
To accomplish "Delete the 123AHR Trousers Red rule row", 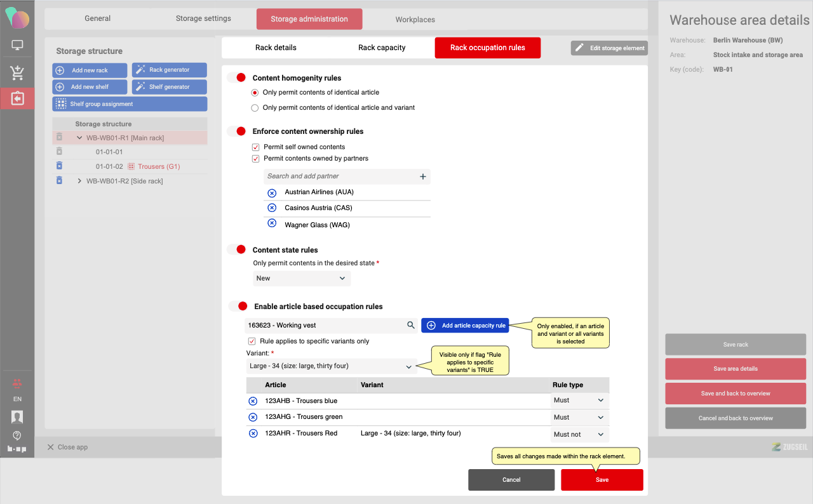I will click(x=253, y=434).
